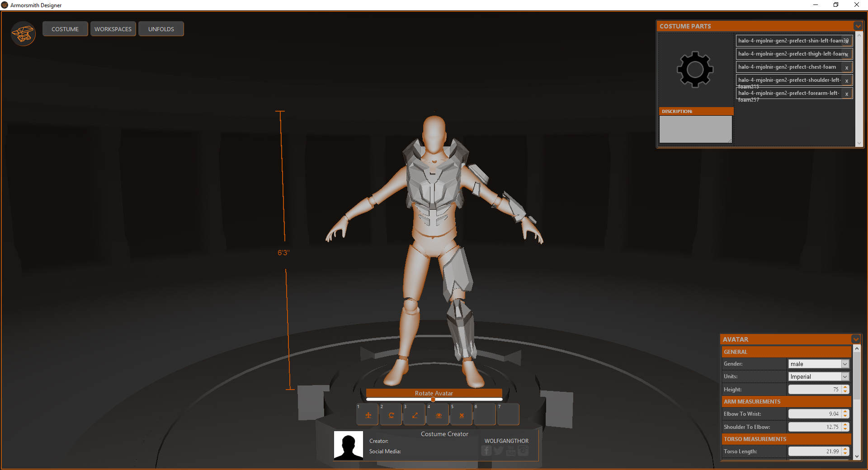Remove forearm-left-foam part with its x
The height and width of the screenshot is (470, 868).
pyautogui.click(x=847, y=94)
